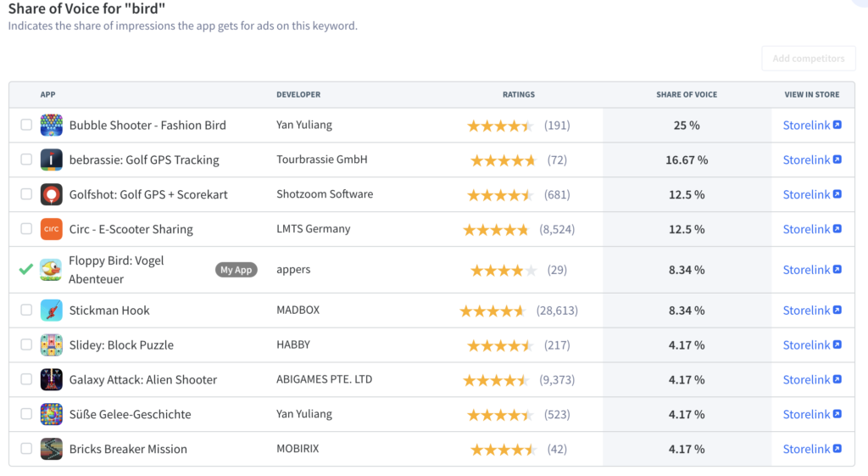The height and width of the screenshot is (476, 868).
Task: Click the Slidey: Block Puzzle app icon
Action: 52,344
